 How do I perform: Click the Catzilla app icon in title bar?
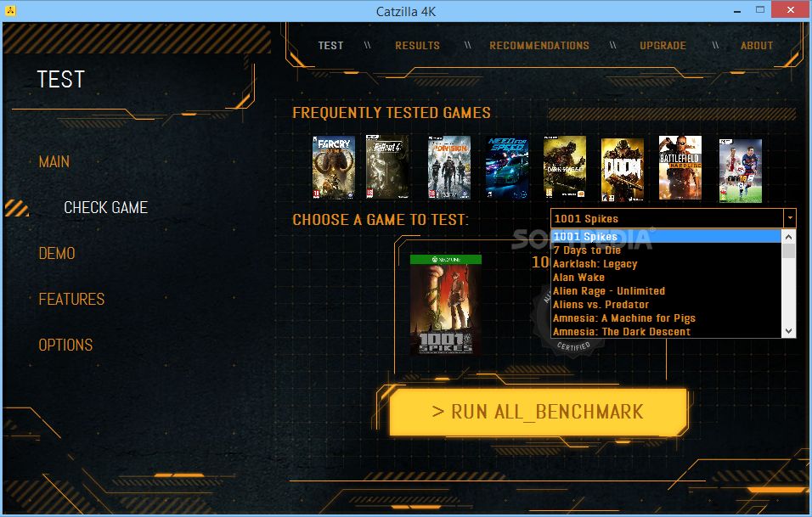(10, 10)
